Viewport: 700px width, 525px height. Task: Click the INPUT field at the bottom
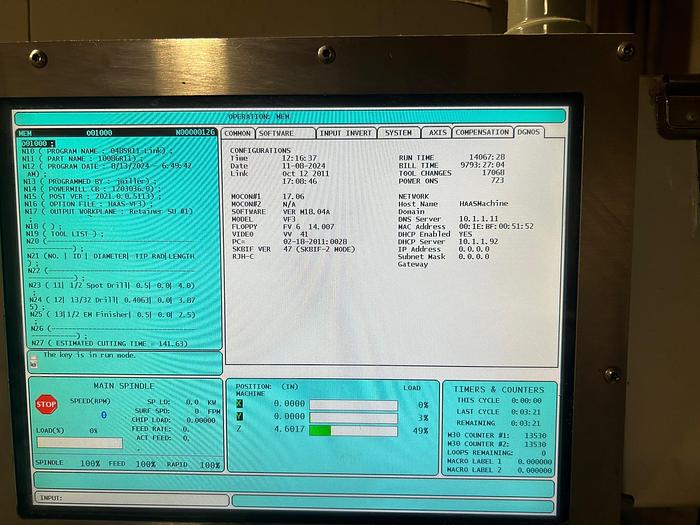coord(290,496)
